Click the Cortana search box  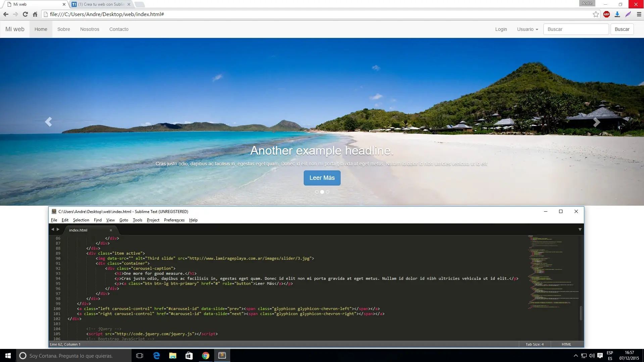74,356
